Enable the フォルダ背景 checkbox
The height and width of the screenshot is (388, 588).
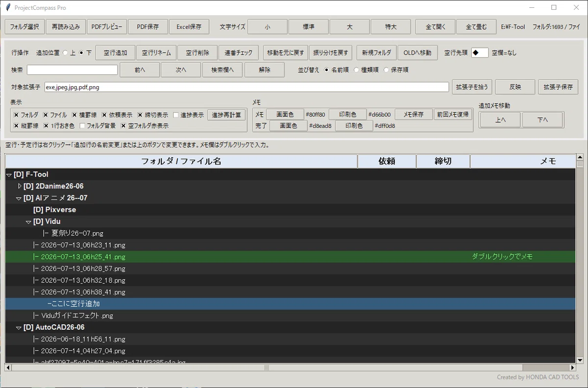82,126
